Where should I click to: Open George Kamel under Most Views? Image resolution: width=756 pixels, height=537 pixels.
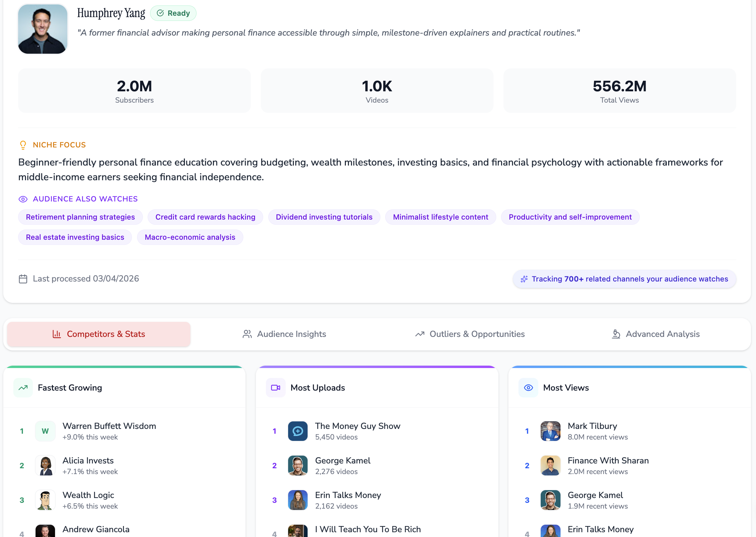tap(595, 495)
